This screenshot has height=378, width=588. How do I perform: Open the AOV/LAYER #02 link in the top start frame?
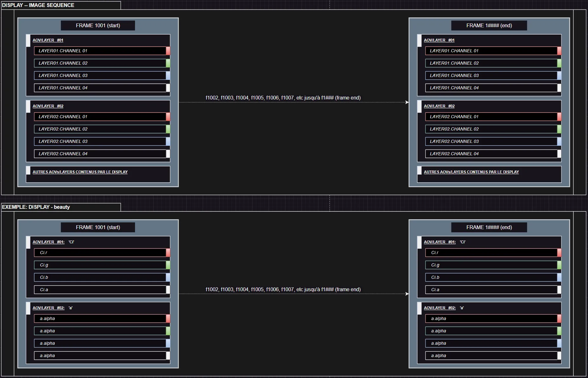pyautogui.click(x=48, y=106)
